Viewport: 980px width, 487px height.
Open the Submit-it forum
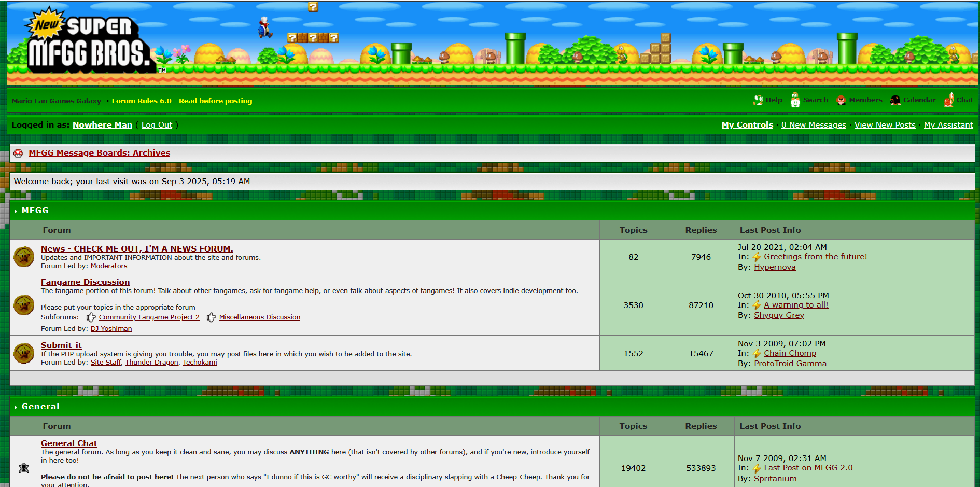click(x=61, y=345)
